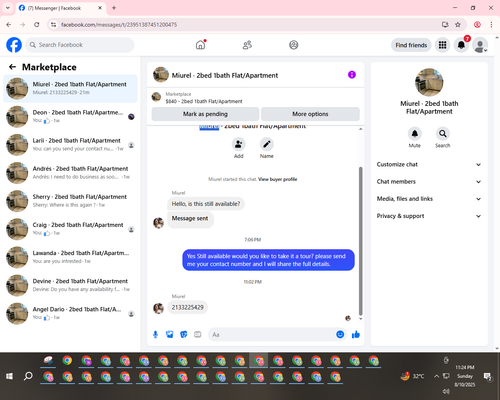This screenshot has width=500, height=400.
Task: Show hidden system tray icons chevron
Action: (x=436, y=376)
